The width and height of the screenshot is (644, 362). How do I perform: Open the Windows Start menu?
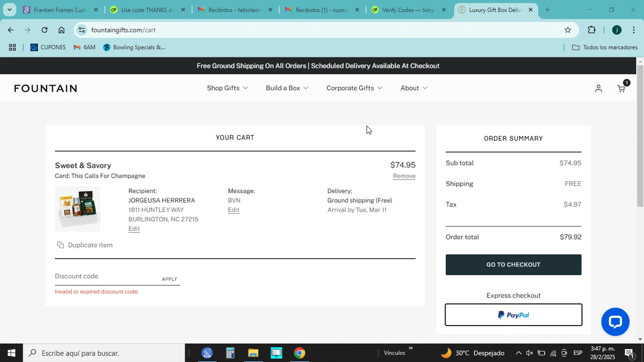11,353
